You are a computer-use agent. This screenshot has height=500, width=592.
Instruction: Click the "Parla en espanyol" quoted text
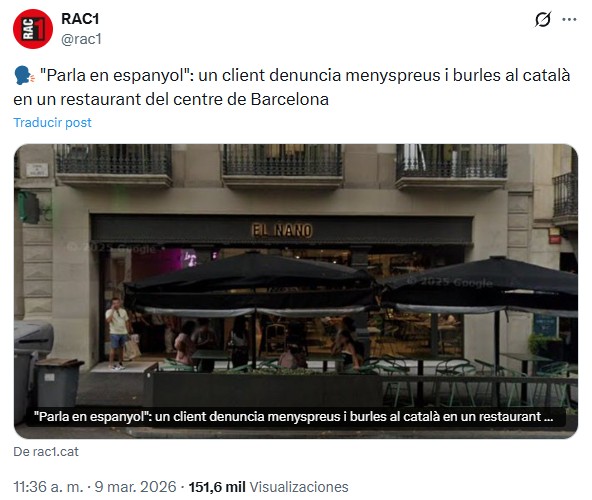pos(116,75)
